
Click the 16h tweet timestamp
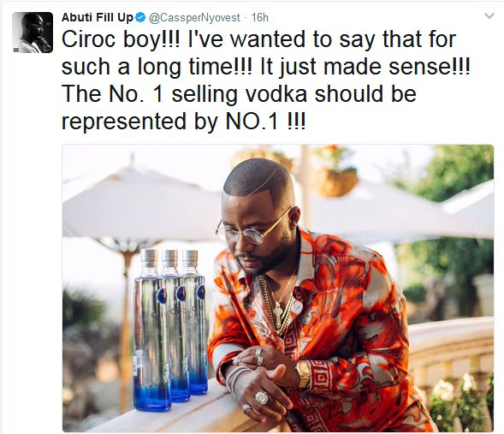click(260, 18)
